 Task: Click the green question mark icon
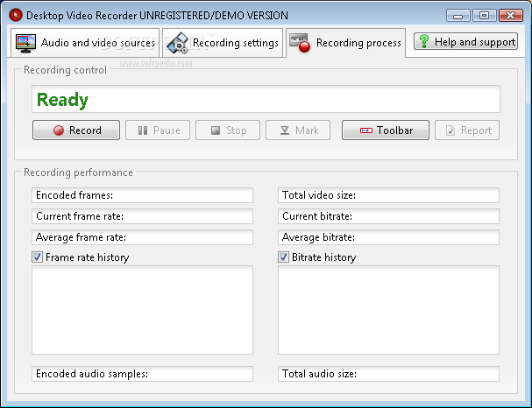pos(424,41)
